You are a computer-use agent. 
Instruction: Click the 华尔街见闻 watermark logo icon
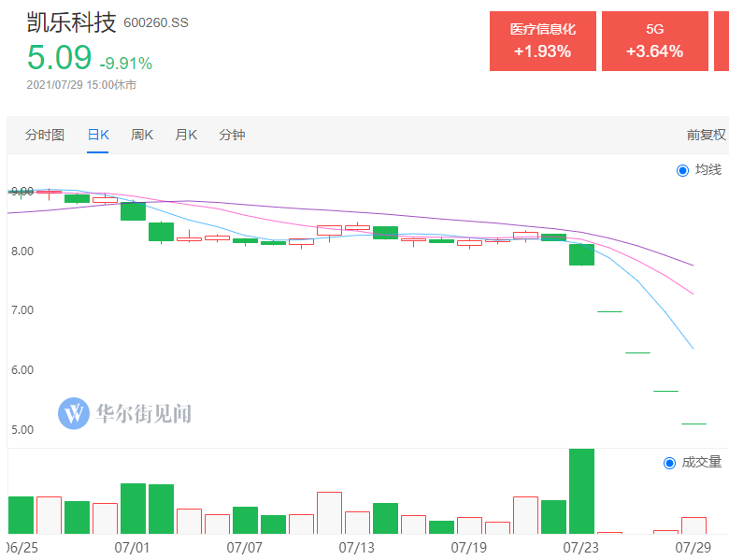(x=73, y=413)
